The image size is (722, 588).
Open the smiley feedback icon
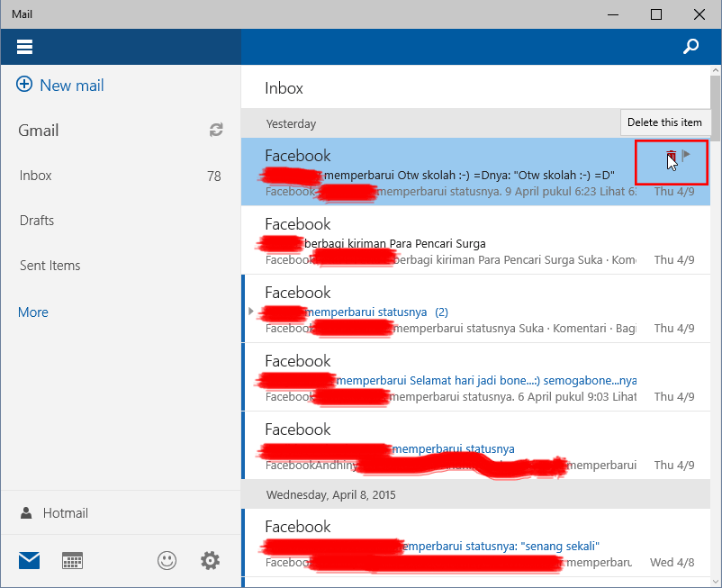pos(167,560)
